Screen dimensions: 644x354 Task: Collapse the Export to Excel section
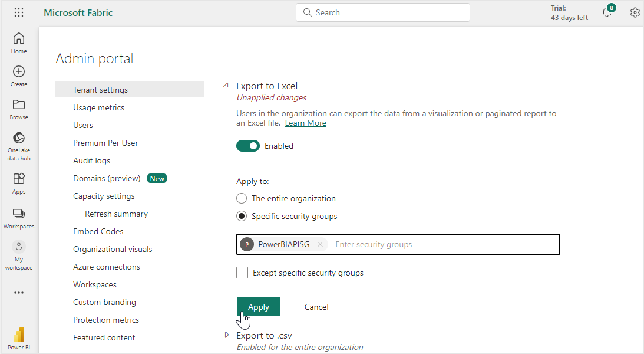pyautogui.click(x=226, y=86)
